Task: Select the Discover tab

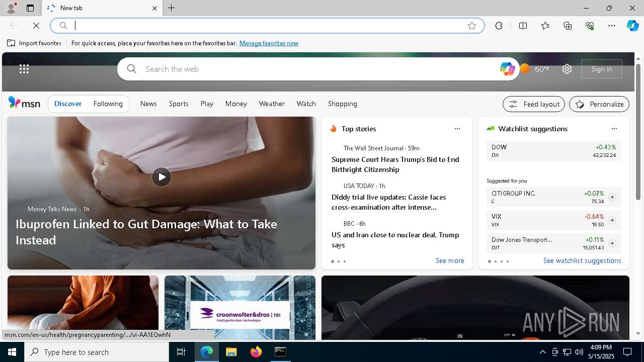Action: [68, 104]
